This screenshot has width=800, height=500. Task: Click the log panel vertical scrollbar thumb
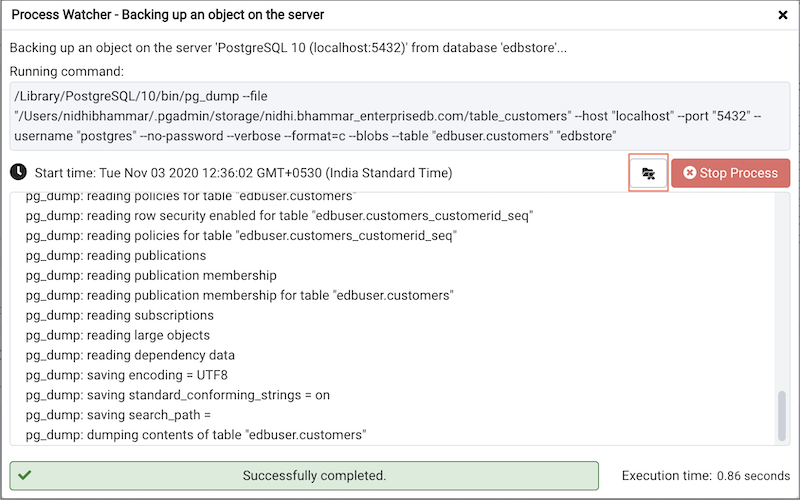click(781, 416)
